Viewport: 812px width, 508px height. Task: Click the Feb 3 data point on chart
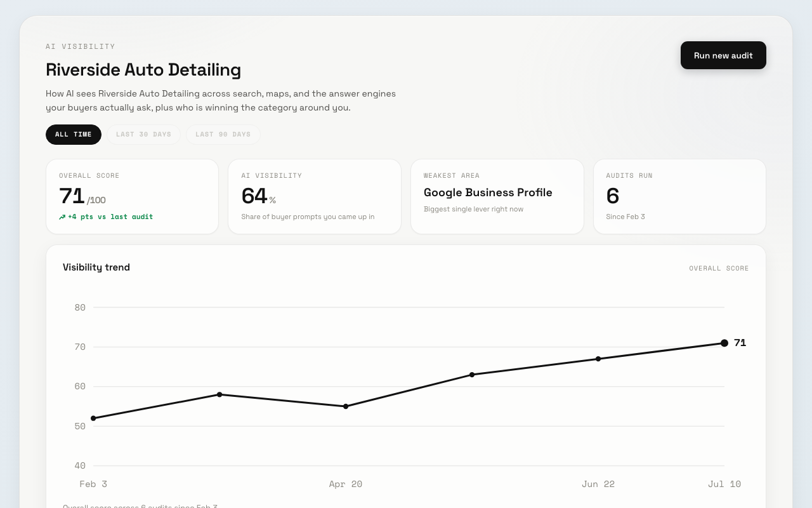click(93, 418)
